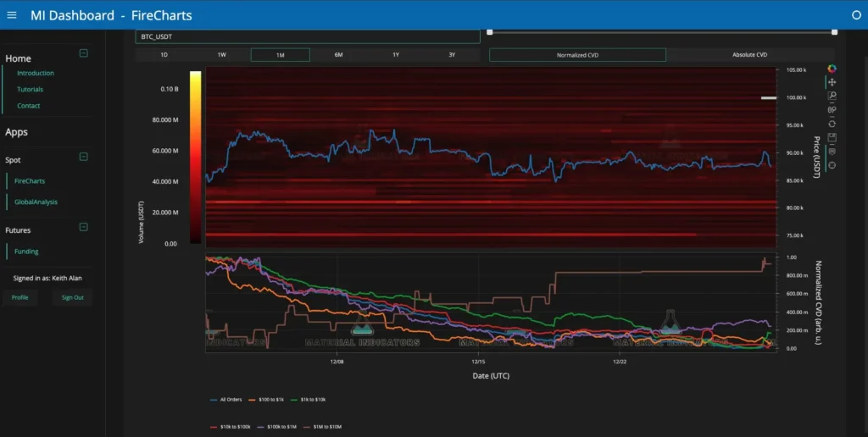Collapse the Futures section
868x437 pixels.
point(83,227)
